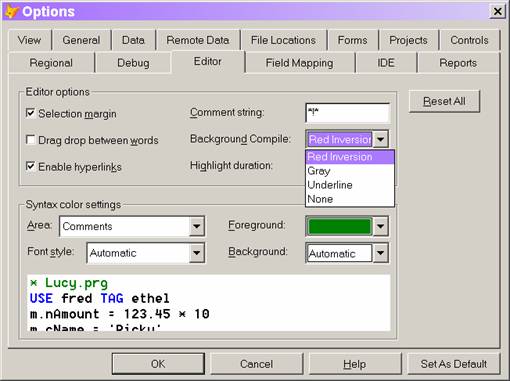Disable the Enable hyperlinks checkbox
The height and width of the screenshot is (381, 510).
pyautogui.click(x=30, y=166)
